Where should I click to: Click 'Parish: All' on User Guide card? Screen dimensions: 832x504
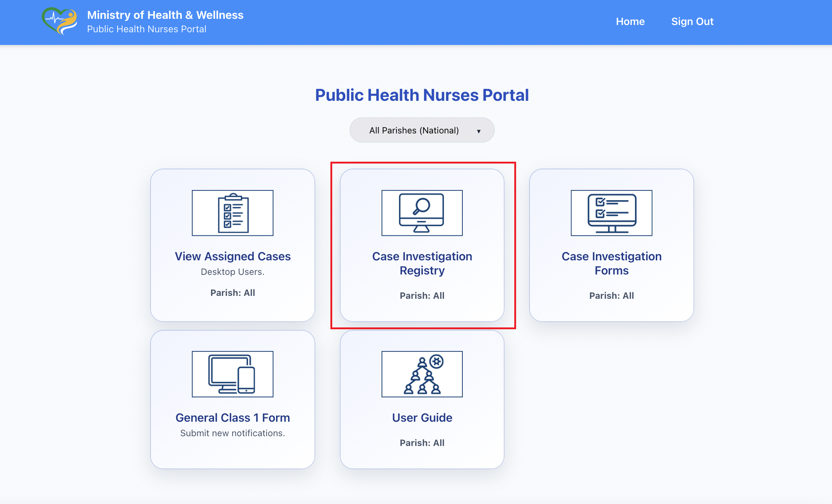pyautogui.click(x=422, y=443)
